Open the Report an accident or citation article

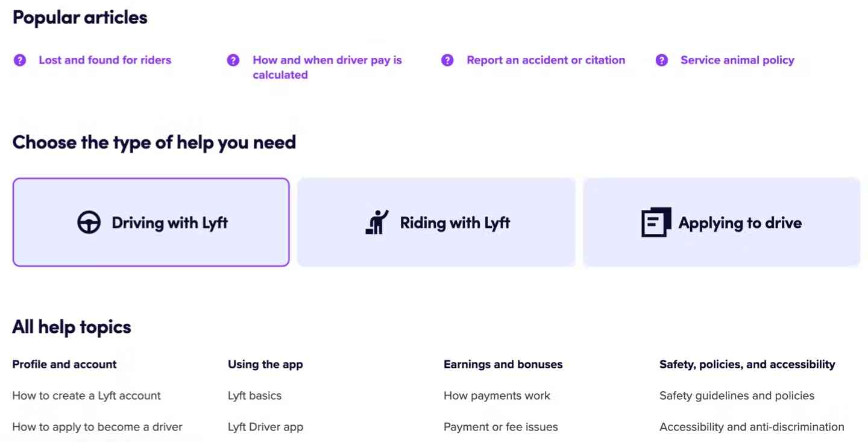[x=546, y=60]
